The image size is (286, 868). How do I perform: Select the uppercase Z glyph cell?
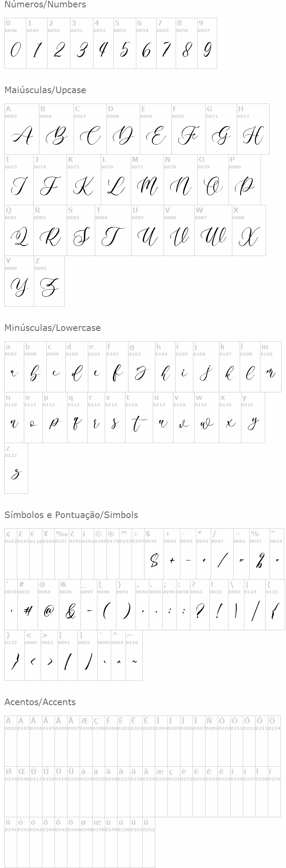49,281
